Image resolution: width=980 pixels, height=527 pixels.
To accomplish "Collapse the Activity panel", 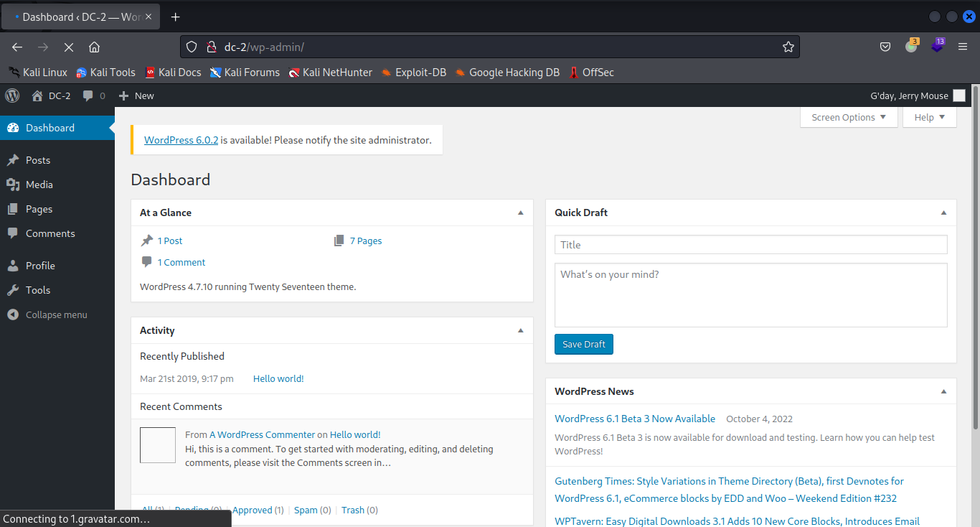I will coord(521,330).
